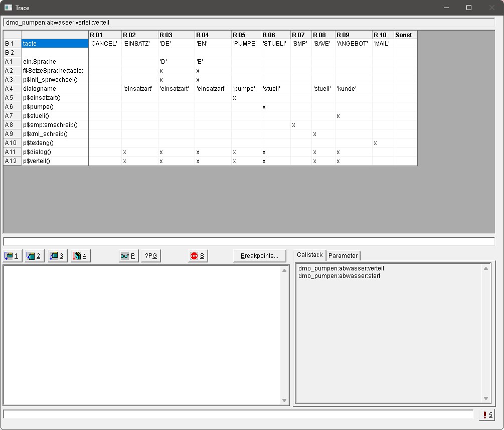Select the A 8 row header
Viewport: 504px width, 430px height.
[x=12, y=125]
